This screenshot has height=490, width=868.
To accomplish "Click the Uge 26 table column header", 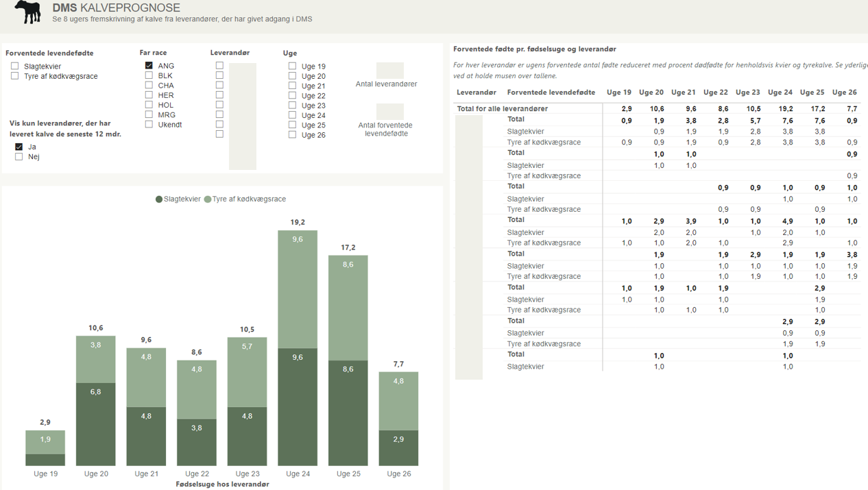I will [844, 93].
